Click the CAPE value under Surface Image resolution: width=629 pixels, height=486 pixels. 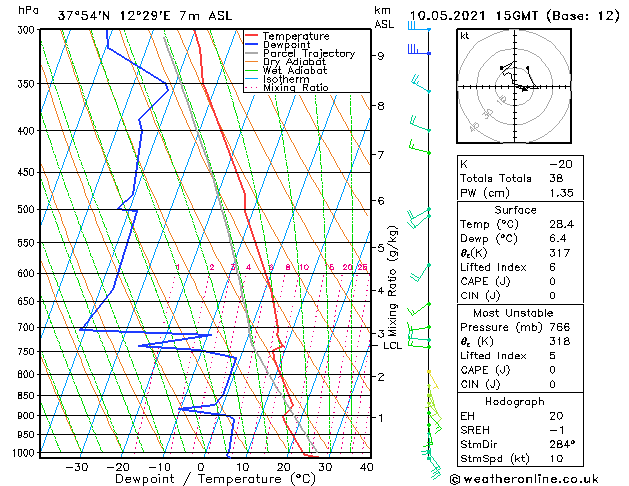click(552, 281)
